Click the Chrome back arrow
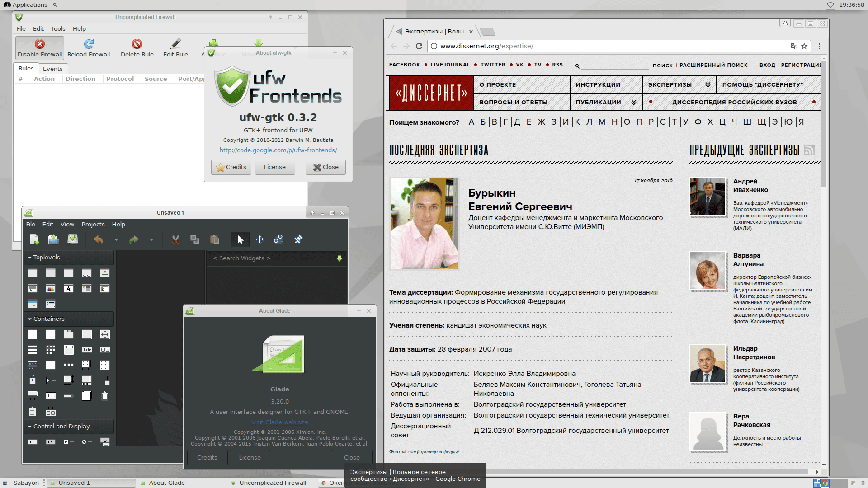The height and width of the screenshot is (488, 868). tap(394, 46)
